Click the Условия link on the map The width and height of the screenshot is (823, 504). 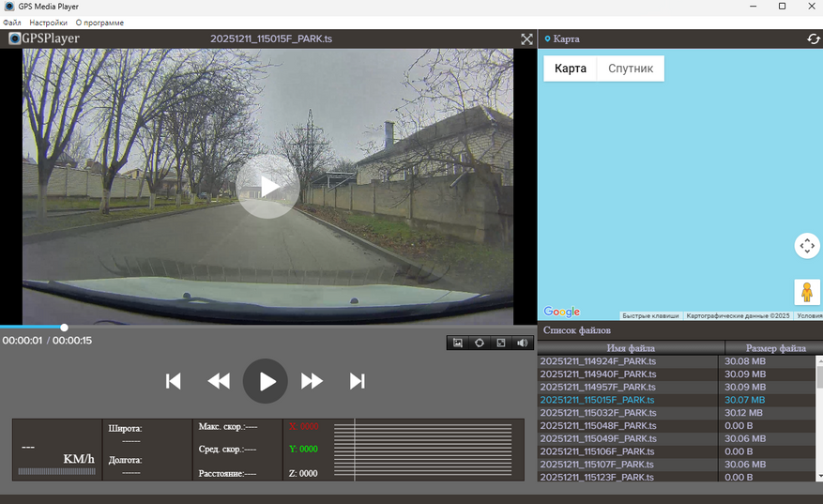pos(809,316)
